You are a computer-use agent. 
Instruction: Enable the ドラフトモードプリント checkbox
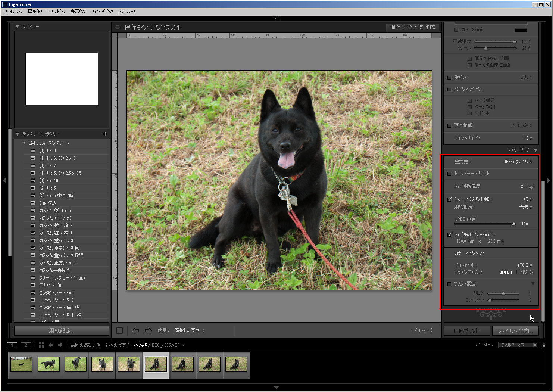point(449,174)
